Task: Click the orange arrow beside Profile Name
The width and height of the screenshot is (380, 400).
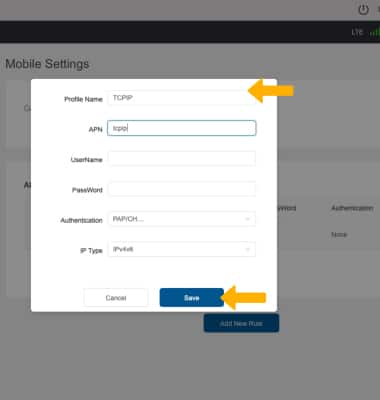Action: coord(271,91)
